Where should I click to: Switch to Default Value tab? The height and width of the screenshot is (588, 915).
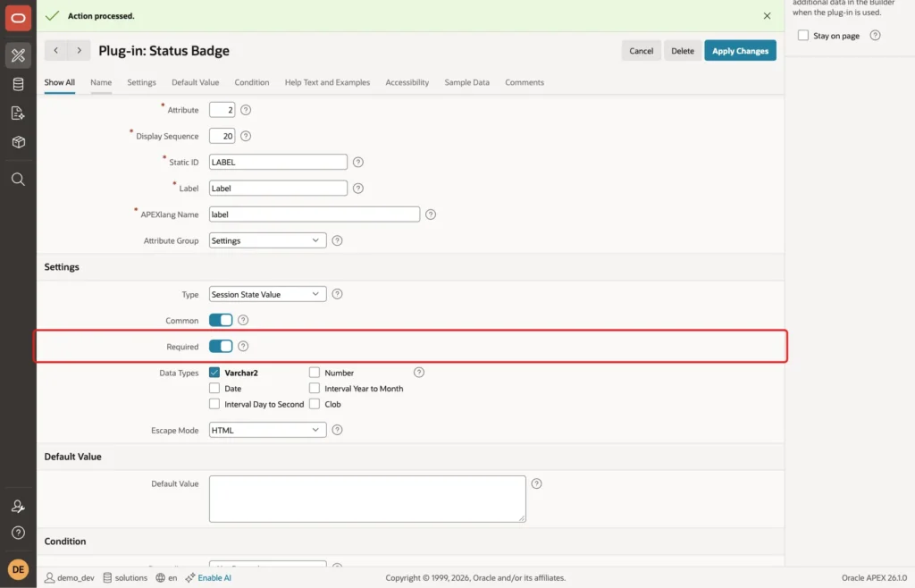[x=196, y=82]
